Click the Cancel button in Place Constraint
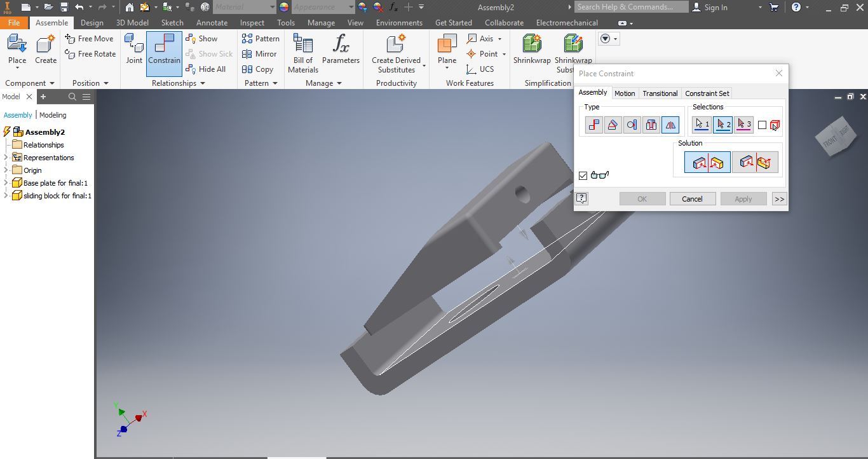Screen dimensions: 868x459 692,199
